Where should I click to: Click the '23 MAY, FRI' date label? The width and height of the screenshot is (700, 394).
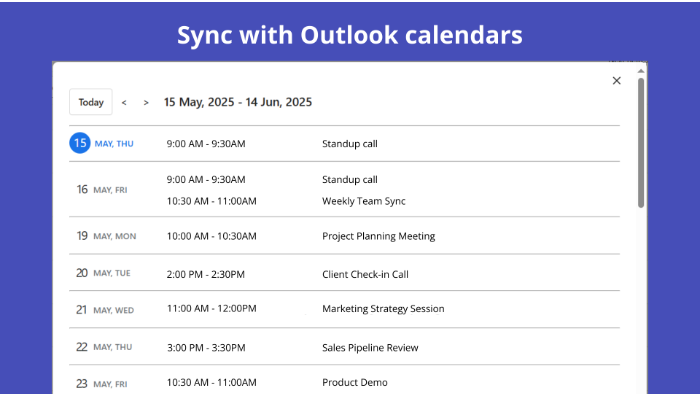pos(102,384)
